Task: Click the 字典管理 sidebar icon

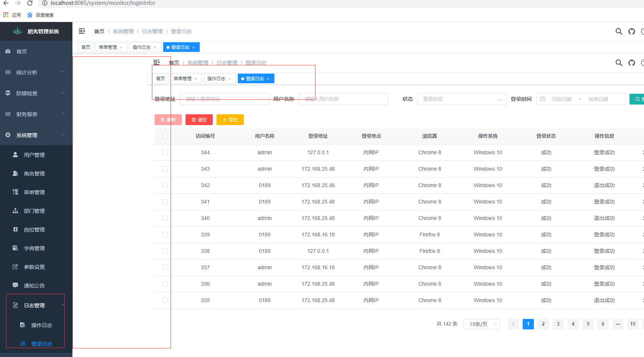Action: pos(15,248)
